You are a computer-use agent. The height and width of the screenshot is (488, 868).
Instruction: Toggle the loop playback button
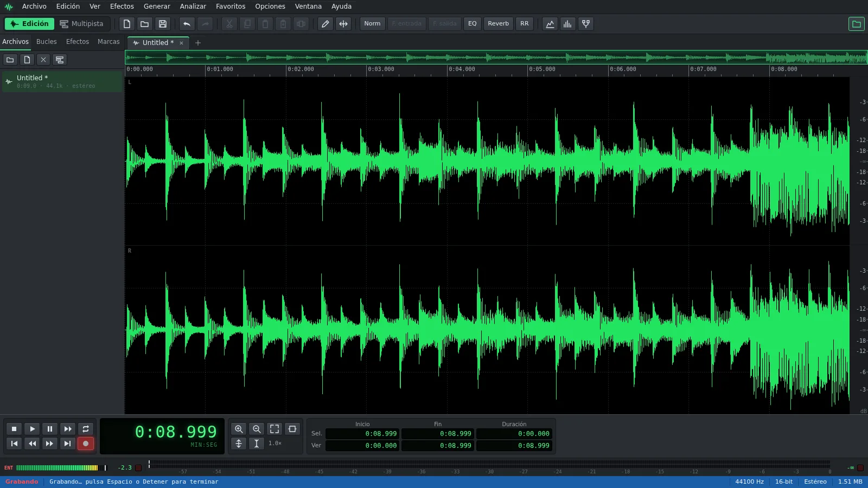pos(86,429)
